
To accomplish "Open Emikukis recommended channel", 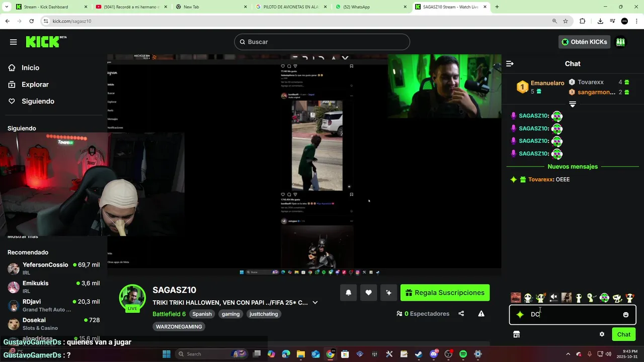I will (53, 287).
